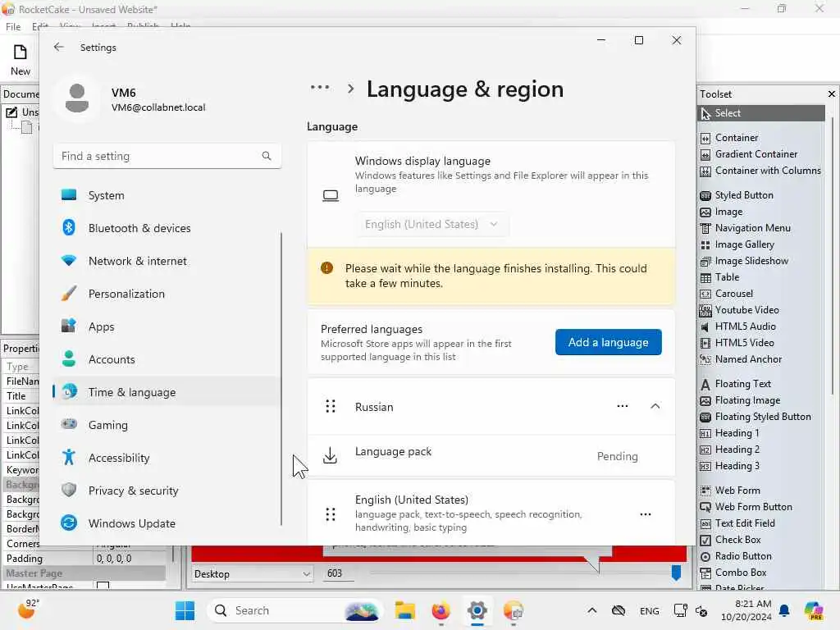Open System settings category
Viewport: 840px width, 630px height.
click(x=167, y=195)
